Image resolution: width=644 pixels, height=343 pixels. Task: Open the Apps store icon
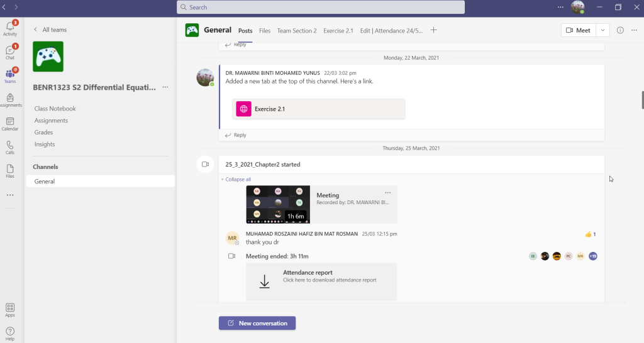coord(10,310)
